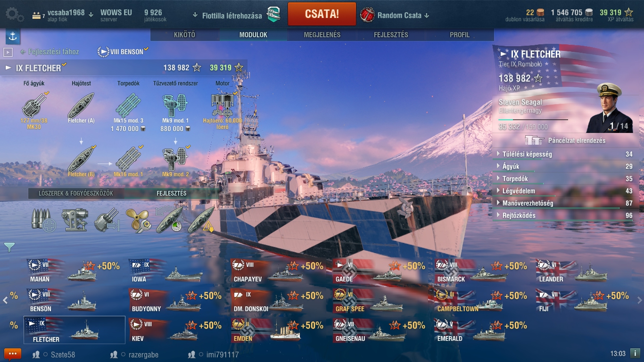Expand the Rejtőzködés parameter row
644x362 pixels.
(x=565, y=215)
